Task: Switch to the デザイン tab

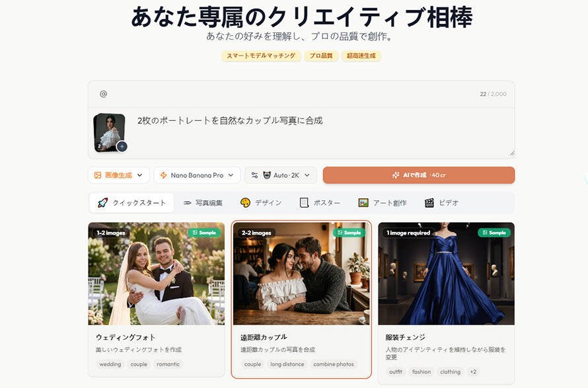Action: (261, 203)
